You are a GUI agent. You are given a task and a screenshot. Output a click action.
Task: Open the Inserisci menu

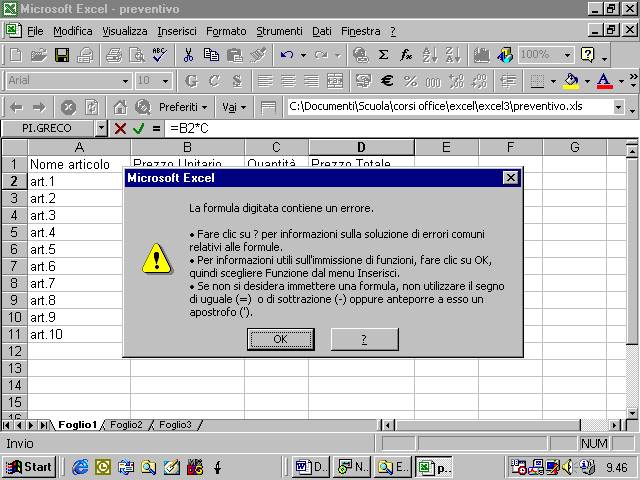point(177,31)
